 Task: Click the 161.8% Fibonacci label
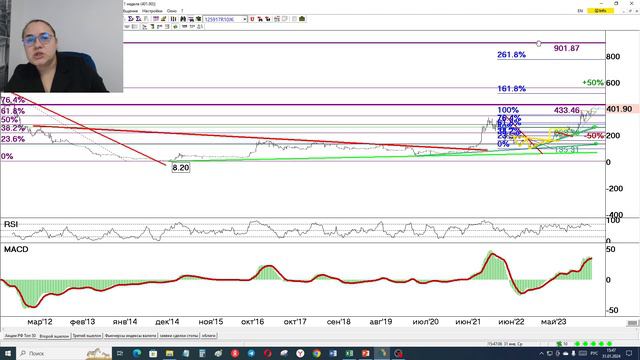click(x=511, y=89)
